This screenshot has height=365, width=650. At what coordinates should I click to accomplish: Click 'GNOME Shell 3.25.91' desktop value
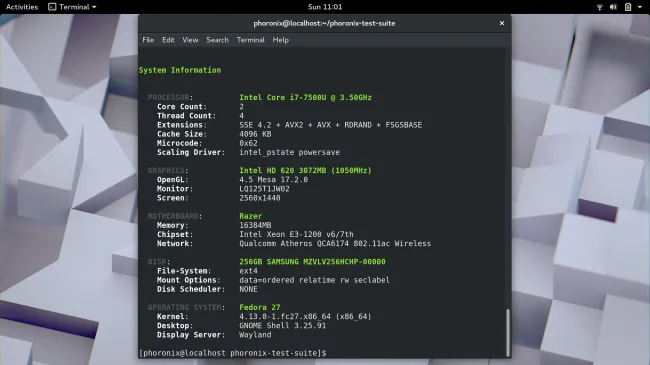[283, 326]
